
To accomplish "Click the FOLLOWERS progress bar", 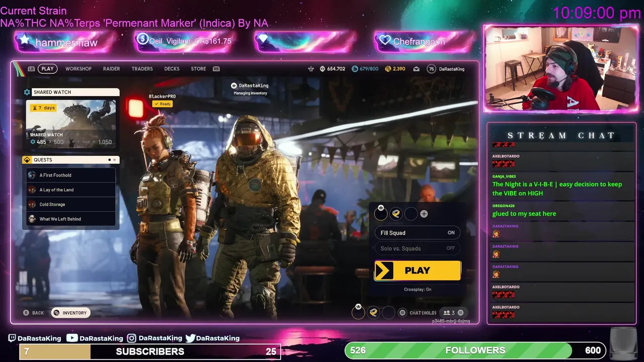I will tap(475, 350).
